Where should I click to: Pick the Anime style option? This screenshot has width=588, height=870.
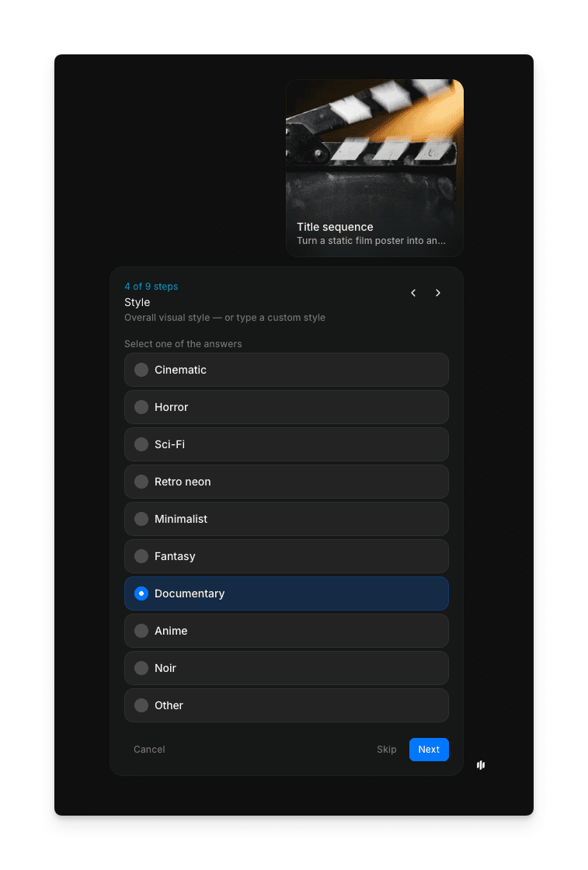tap(141, 631)
